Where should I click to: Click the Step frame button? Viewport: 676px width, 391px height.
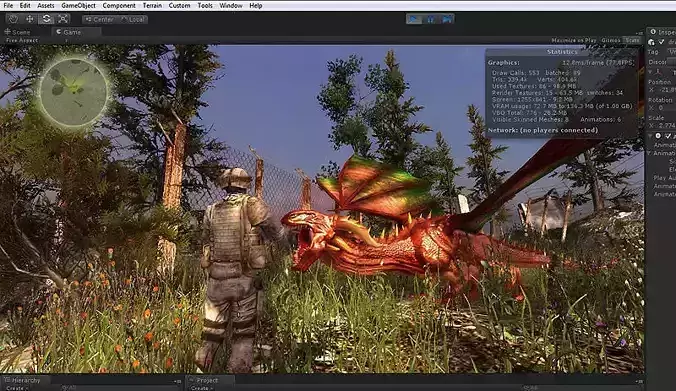447,19
